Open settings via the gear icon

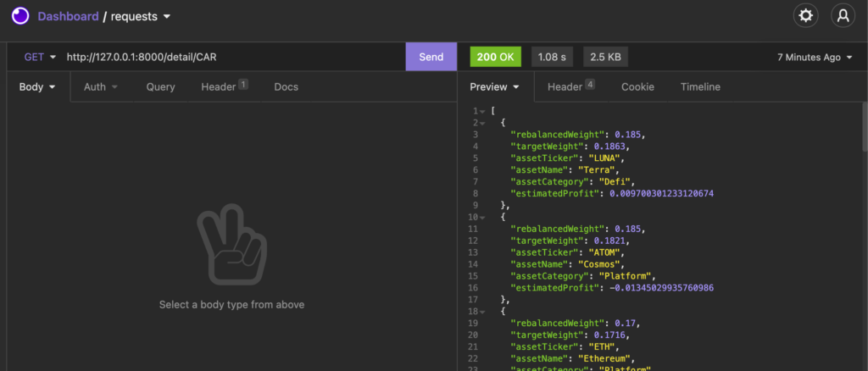pos(805,16)
